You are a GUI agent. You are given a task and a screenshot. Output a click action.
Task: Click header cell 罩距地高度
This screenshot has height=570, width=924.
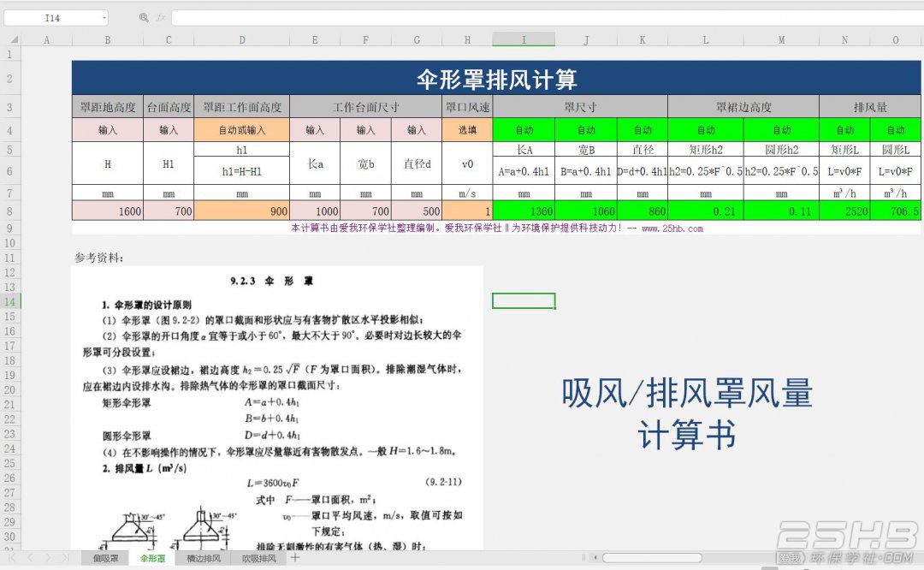(107, 107)
